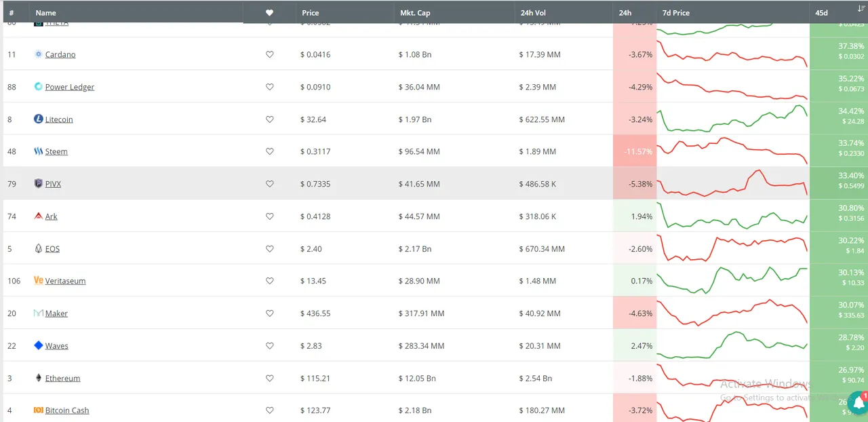This screenshot has height=422, width=868.
Task: Favorite Bitcoin Cash with its heart icon
Action: (x=269, y=410)
